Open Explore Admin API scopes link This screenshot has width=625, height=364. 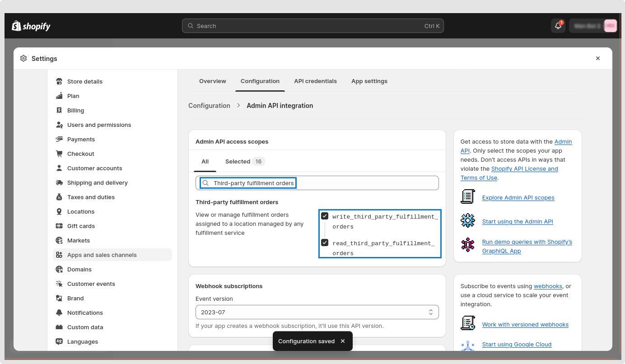pyautogui.click(x=518, y=198)
